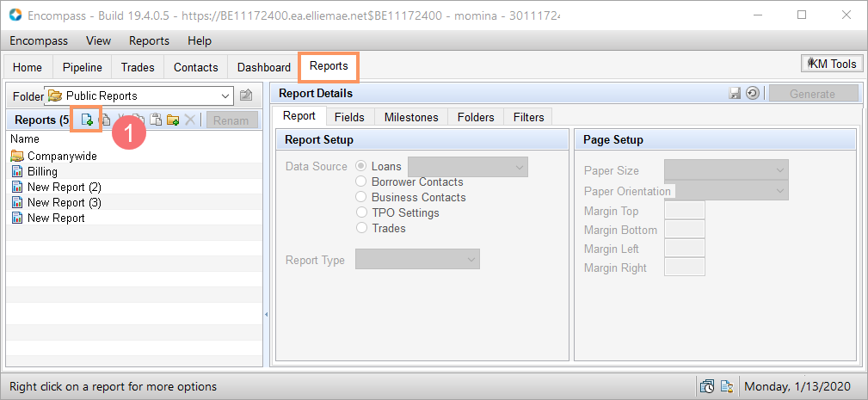The width and height of the screenshot is (868, 400).
Task: Select the Borrower Contacts radio button
Action: click(x=361, y=182)
